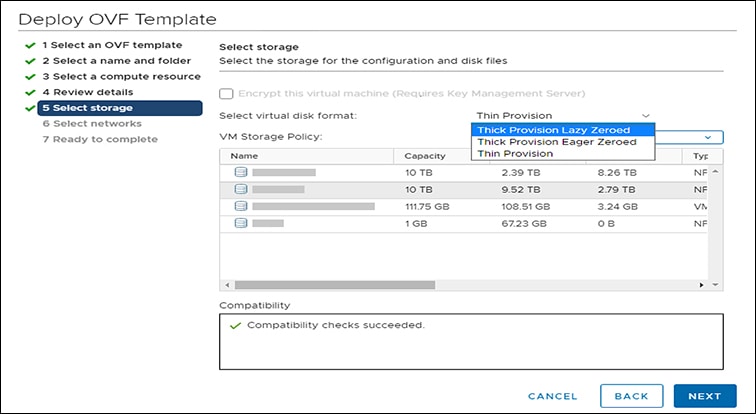Click green checkmark beside Review details step
The image size is (756, 414).
pyautogui.click(x=32, y=92)
